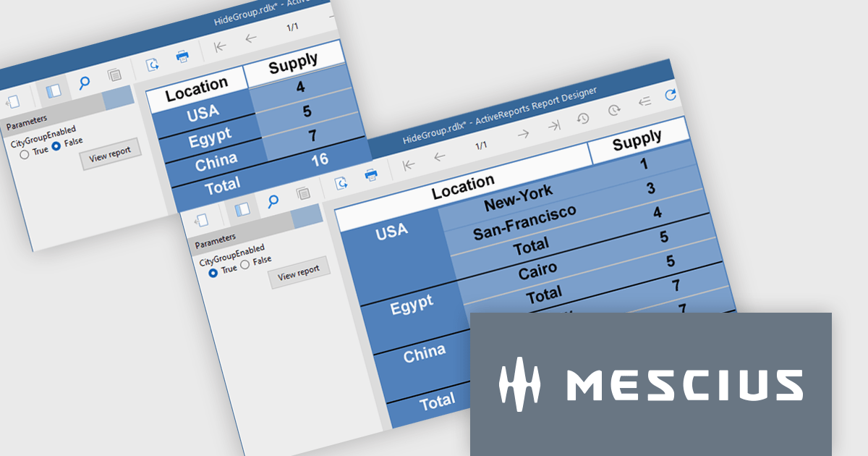Click the print icon in the back window
The image size is (868, 456).
click(x=182, y=56)
